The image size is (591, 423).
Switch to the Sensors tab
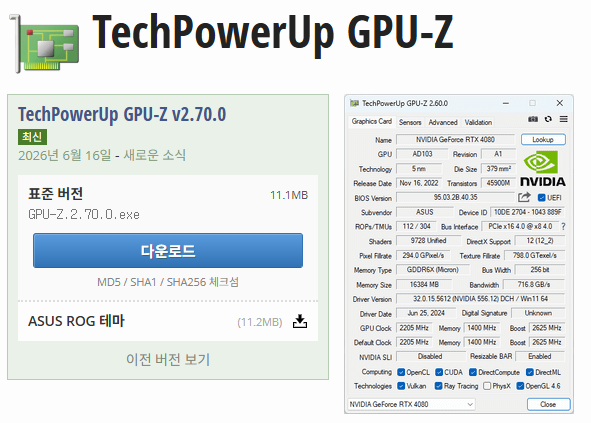coord(410,122)
